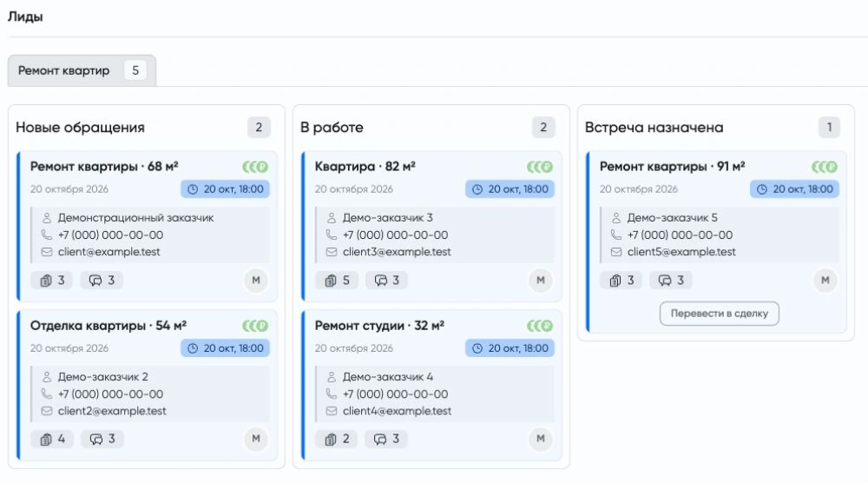The height and width of the screenshot is (483, 868).
Task: Open comments counter on Отделка квартиры card
Action: click(102, 439)
